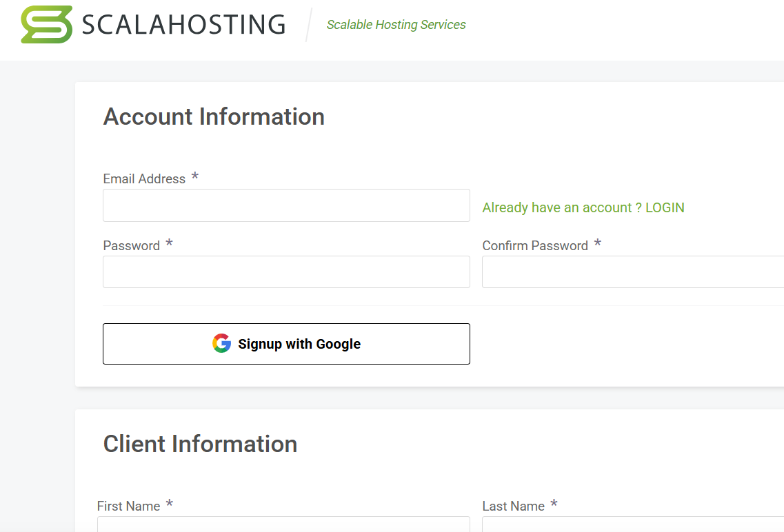
Task: Click the Password field label
Action: [x=132, y=246]
